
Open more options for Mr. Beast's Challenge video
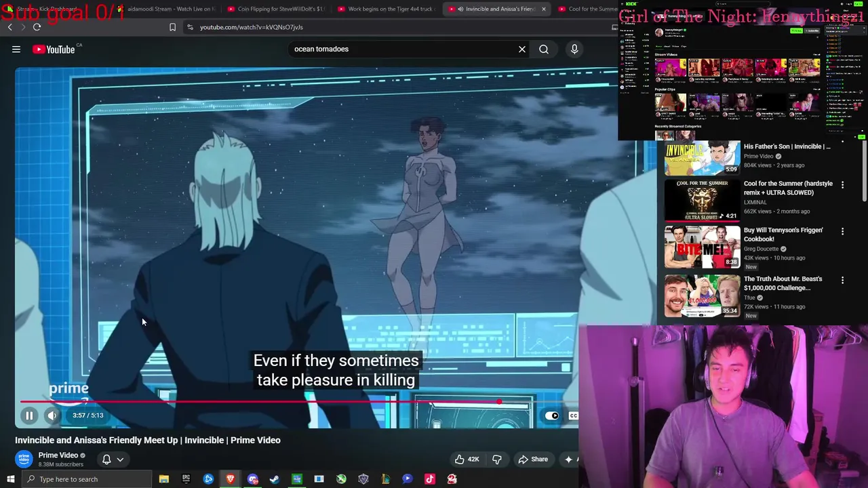[842, 280]
